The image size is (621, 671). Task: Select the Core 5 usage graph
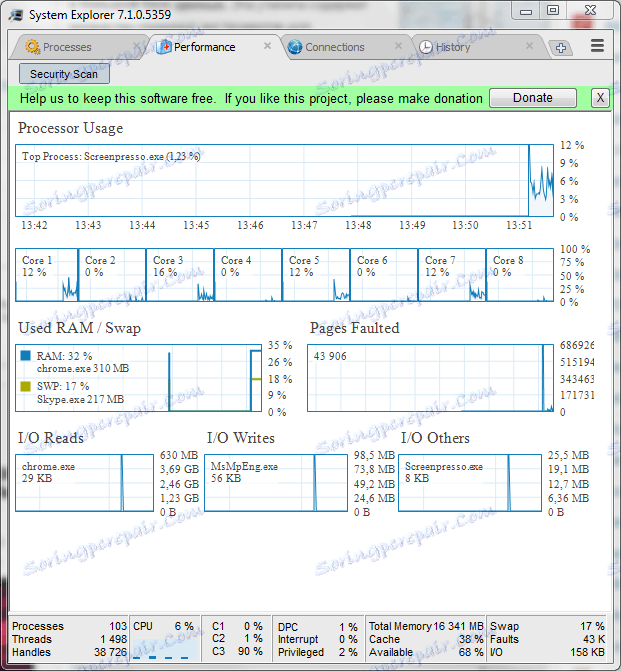coord(316,275)
